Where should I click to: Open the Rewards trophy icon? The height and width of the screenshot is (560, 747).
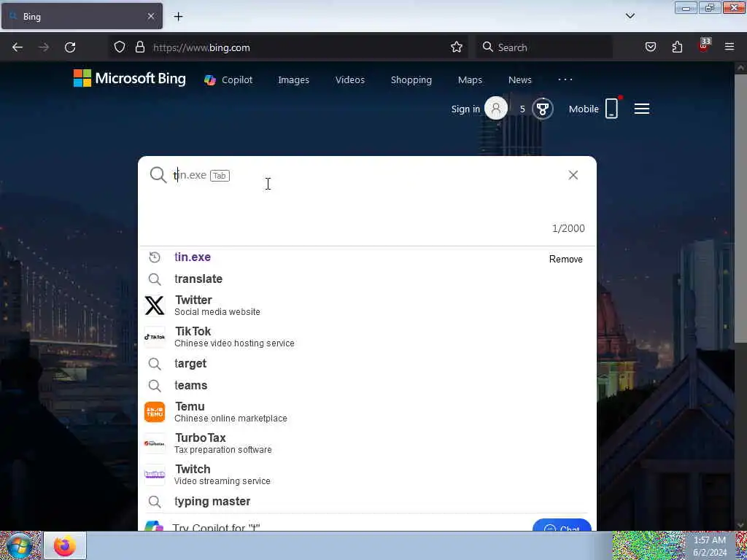[542, 109]
